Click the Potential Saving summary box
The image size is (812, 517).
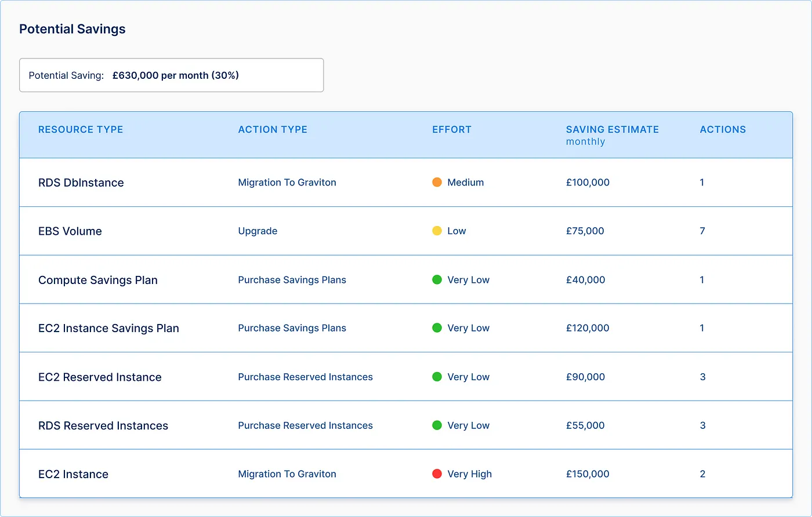pos(171,75)
